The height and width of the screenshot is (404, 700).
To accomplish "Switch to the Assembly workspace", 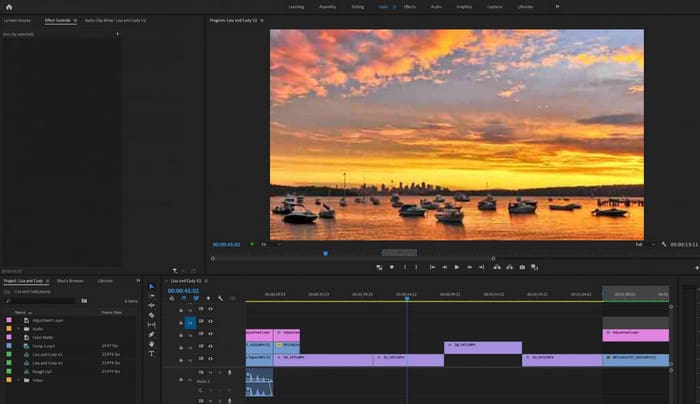I will coord(327,7).
